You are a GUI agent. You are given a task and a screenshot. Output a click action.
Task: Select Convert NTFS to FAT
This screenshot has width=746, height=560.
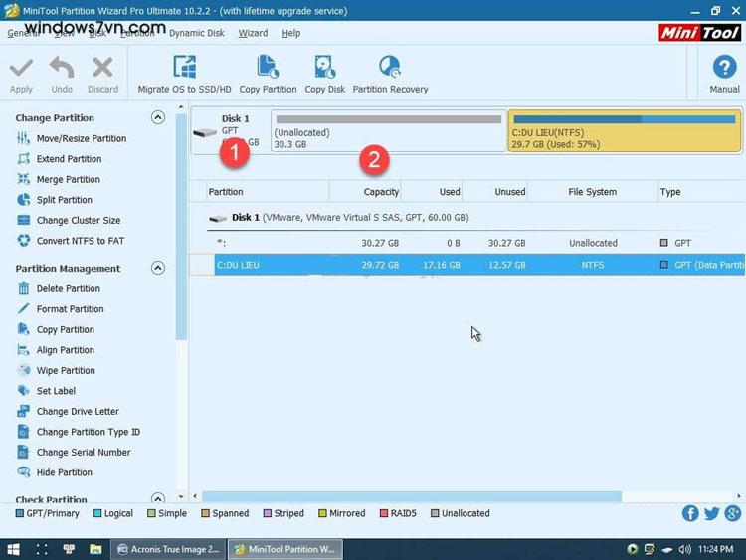pos(81,241)
